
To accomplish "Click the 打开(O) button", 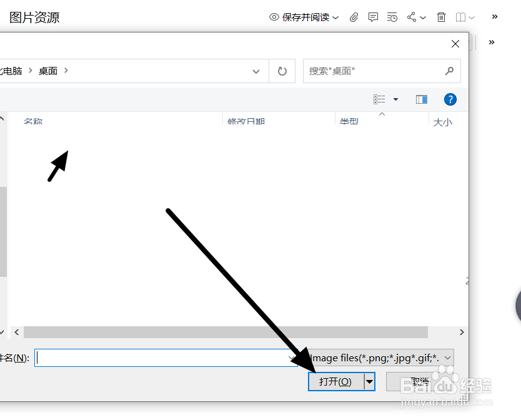I will 336,381.
